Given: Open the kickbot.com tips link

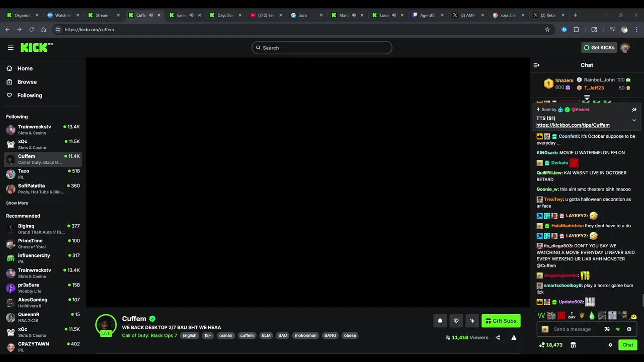Looking at the screenshot, I should pyautogui.click(x=573, y=125).
